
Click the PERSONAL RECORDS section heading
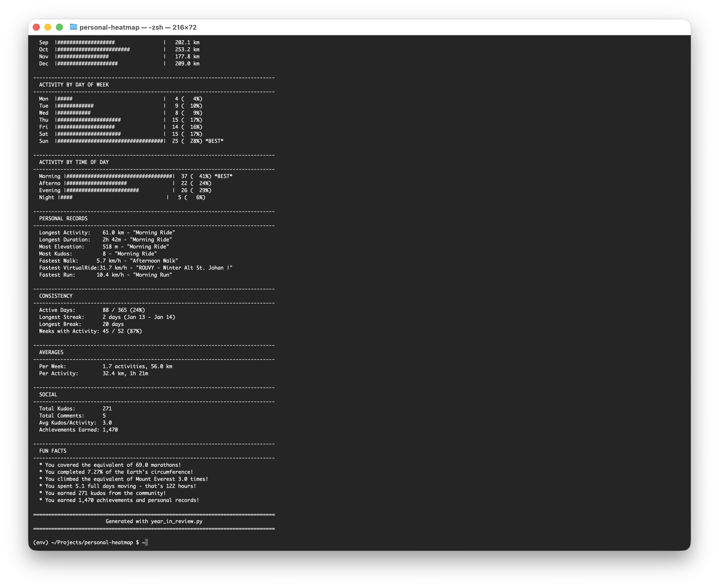[x=63, y=219]
